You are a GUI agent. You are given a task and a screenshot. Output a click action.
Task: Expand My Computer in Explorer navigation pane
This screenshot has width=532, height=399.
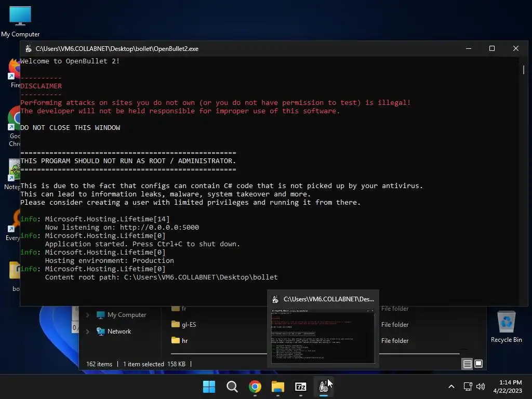(x=87, y=315)
